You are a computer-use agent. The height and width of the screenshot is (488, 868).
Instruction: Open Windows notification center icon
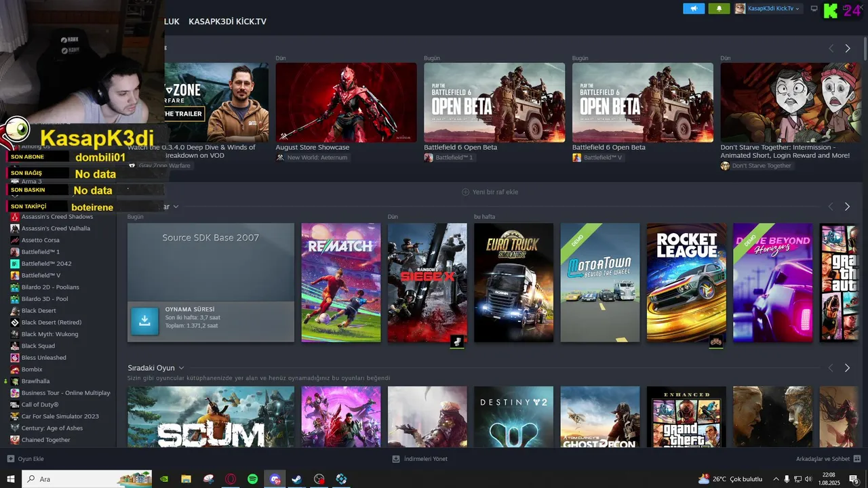854,479
